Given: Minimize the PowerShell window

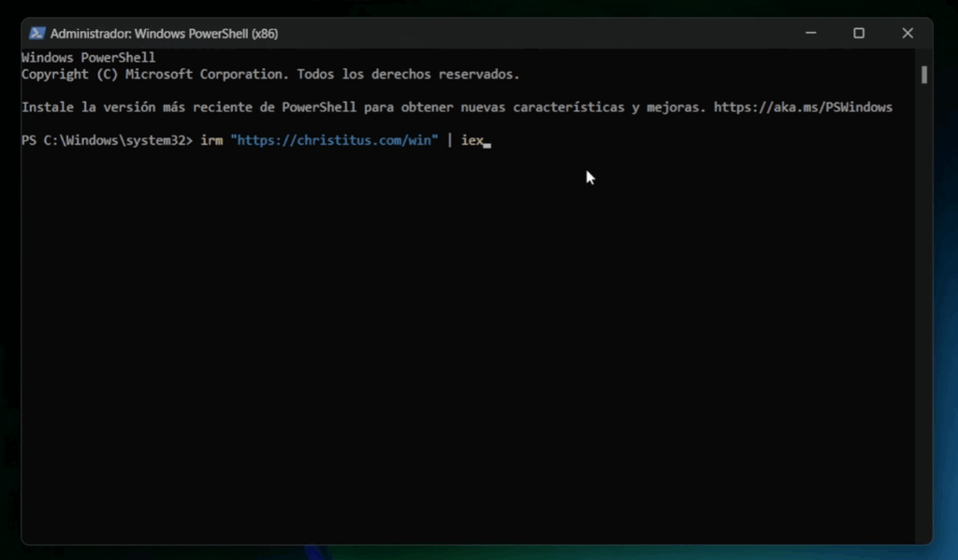Looking at the screenshot, I should 811,33.
